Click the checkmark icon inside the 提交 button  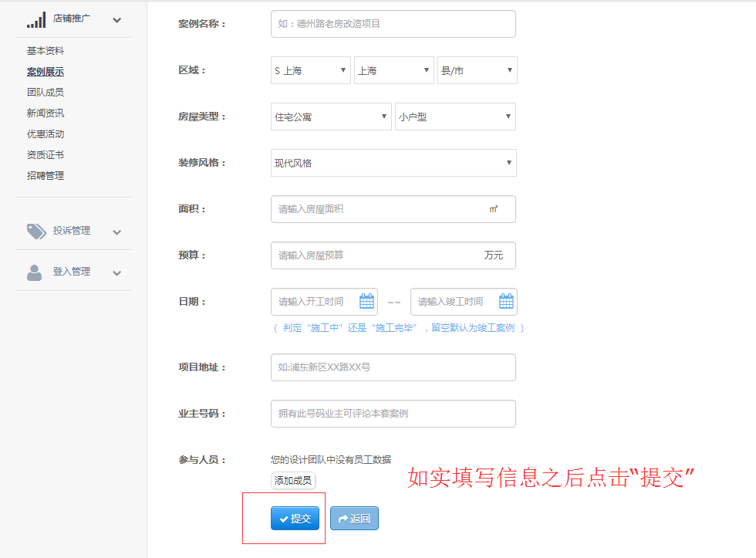[x=283, y=518]
